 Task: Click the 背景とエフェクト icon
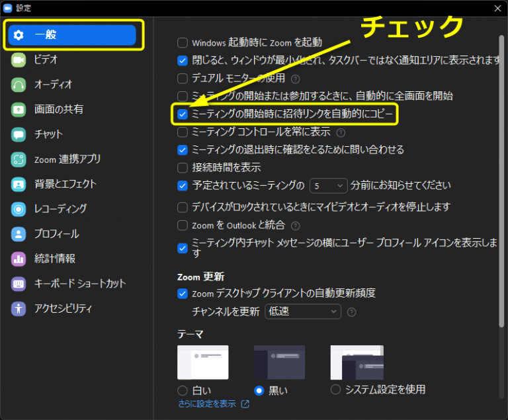pos(19,184)
